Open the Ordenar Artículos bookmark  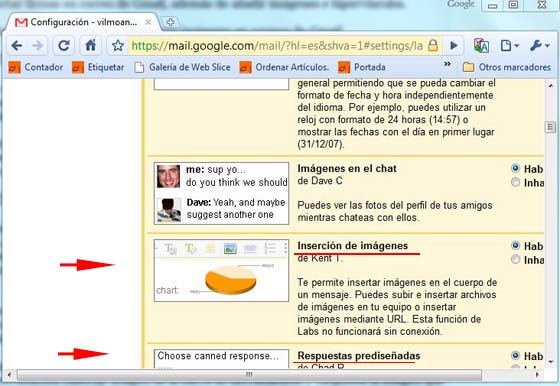point(284,67)
